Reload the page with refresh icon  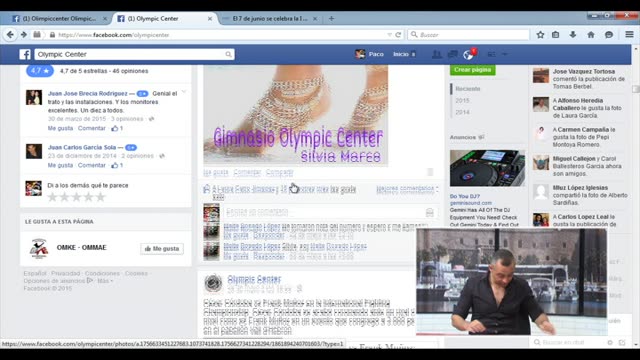click(398, 35)
